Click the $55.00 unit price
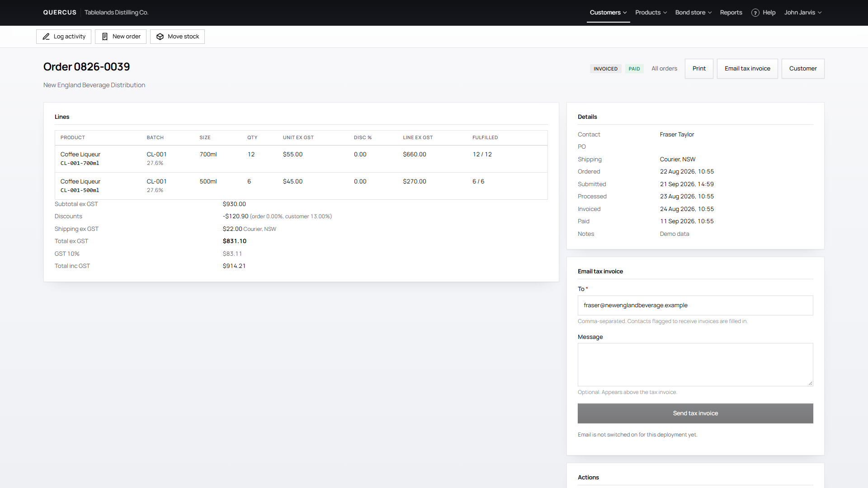The image size is (868, 488). pos(292,155)
